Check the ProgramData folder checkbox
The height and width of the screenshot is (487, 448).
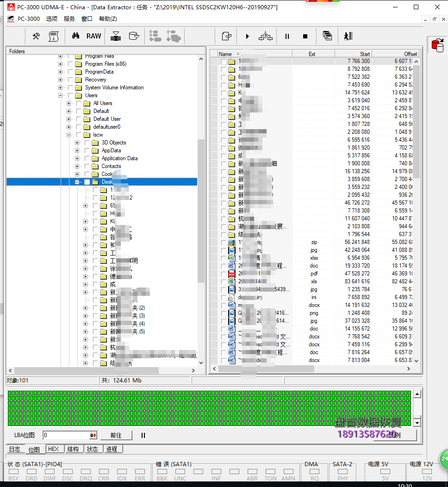point(70,72)
